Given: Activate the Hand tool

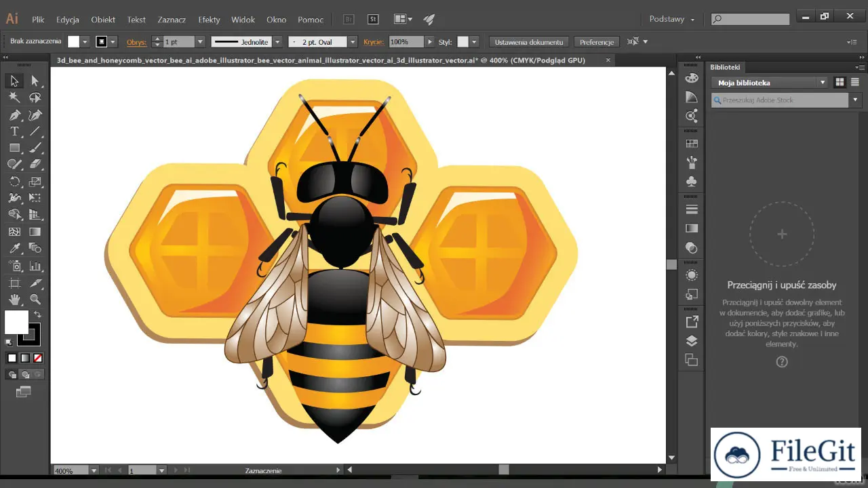Looking at the screenshot, I should click(14, 299).
